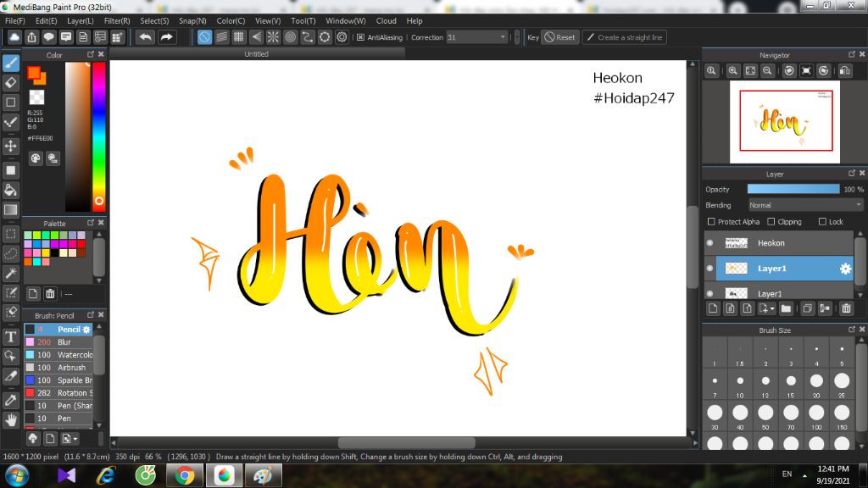Screen dimensions: 868x488
Task: Hide the Heokon layer
Action: 710,243
